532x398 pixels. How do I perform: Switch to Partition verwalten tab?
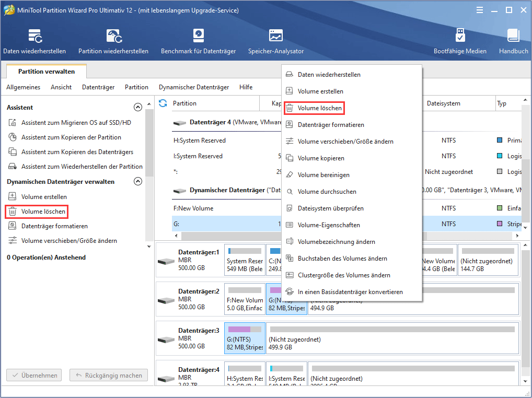pos(47,71)
